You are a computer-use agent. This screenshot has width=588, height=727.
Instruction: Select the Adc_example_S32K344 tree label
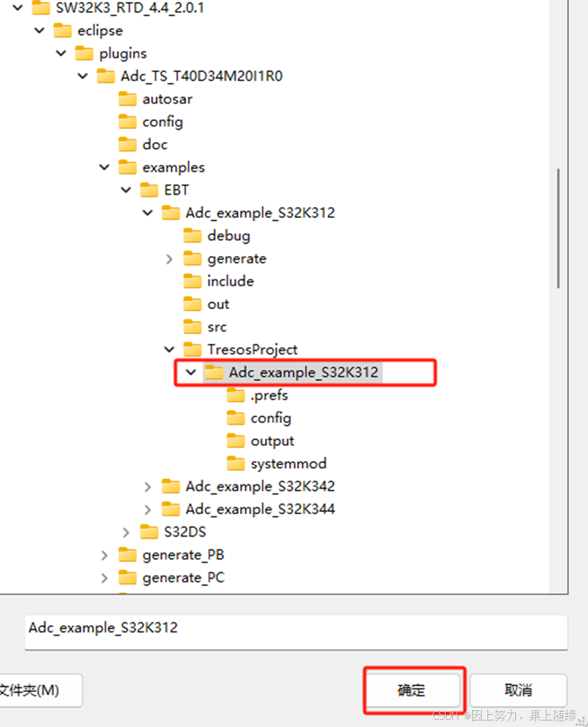[260, 509]
